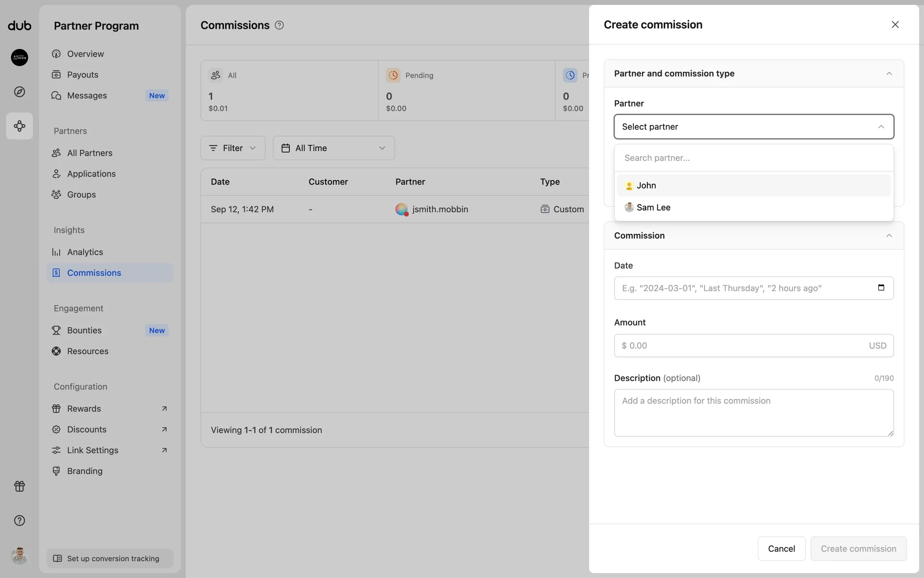The height and width of the screenshot is (578, 924).
Task: Choose Sam Lee from the partner list
Action: (653, 208)
